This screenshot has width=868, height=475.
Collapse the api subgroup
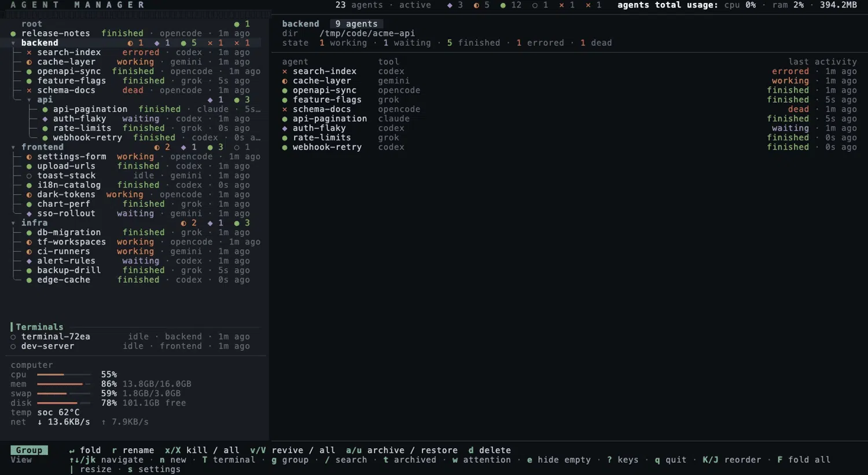(x=29, y=100)
